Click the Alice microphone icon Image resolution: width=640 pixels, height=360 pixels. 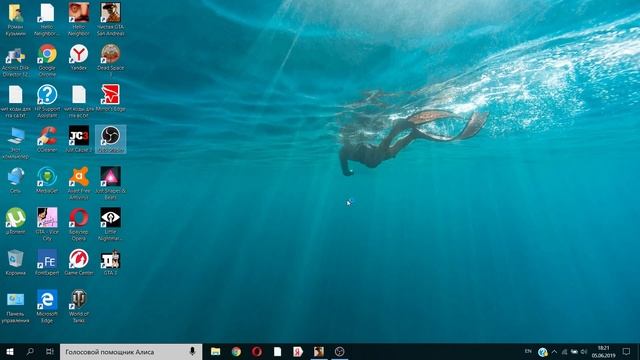pos(192,351)
